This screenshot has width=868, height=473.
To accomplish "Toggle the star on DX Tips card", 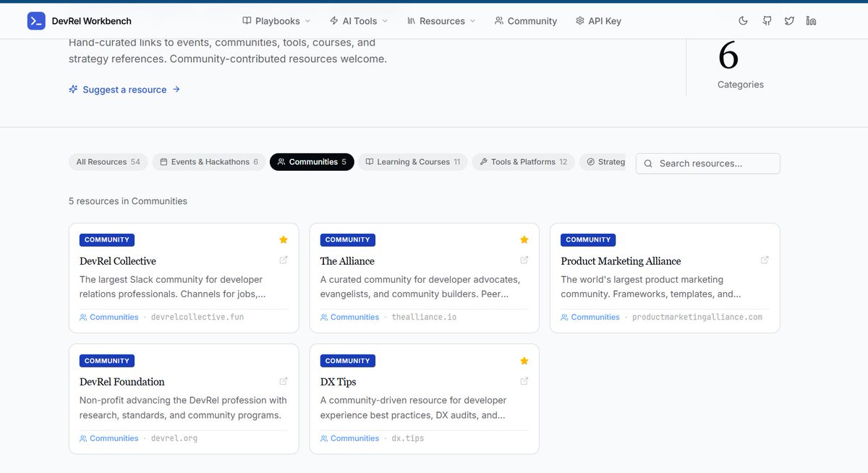I will (524, 360).
